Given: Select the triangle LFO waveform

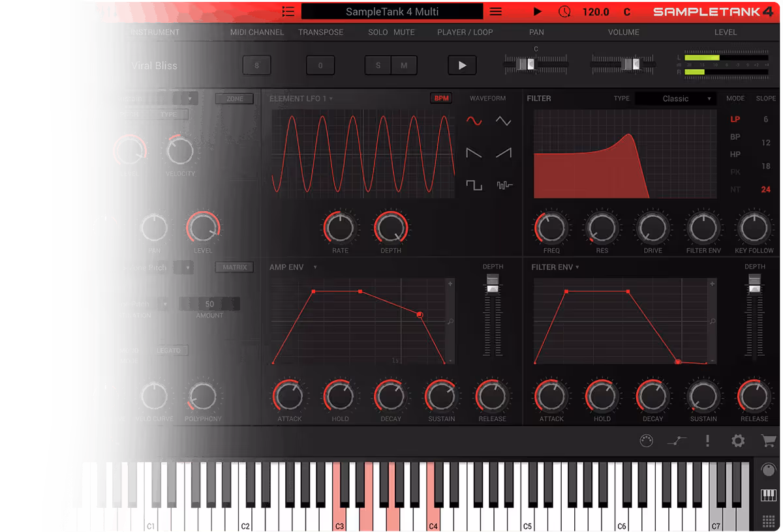Looking at the screenshot, I should pyautogui.click(x=503, y=121).
